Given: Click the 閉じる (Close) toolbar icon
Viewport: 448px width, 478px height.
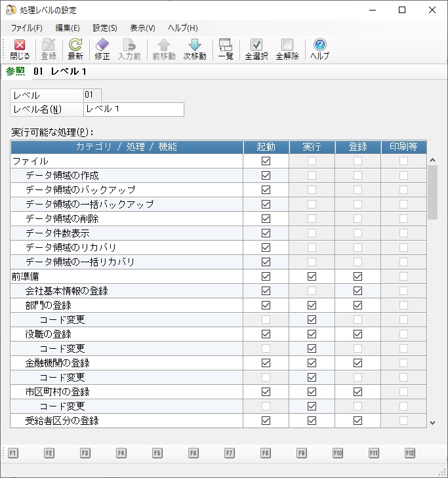Looking at the screenshot, I should coord(20,45).
